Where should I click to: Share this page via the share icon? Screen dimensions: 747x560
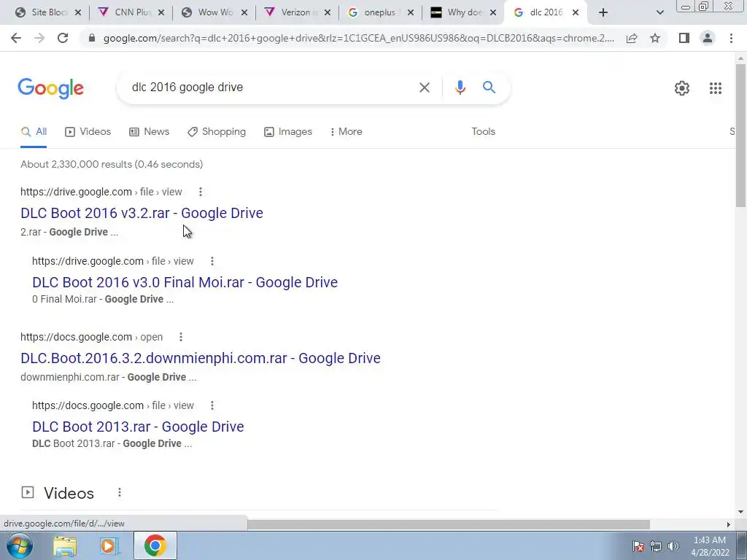[632, 38]
